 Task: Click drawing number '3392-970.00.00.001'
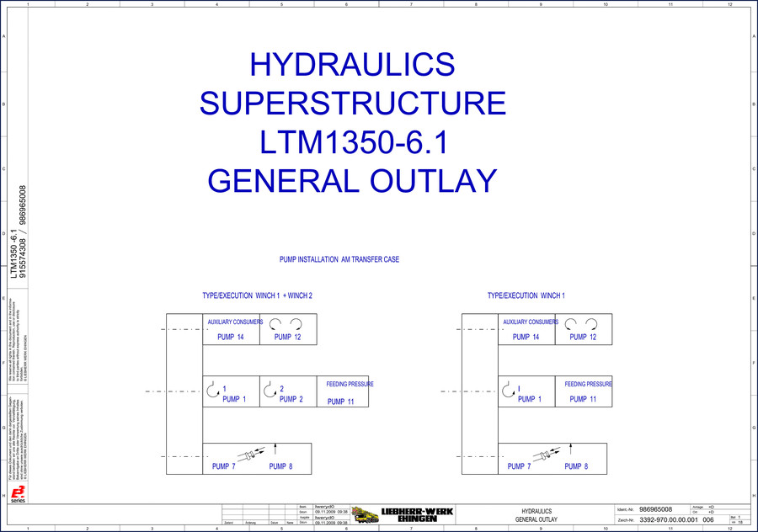[x=669, y=520]
